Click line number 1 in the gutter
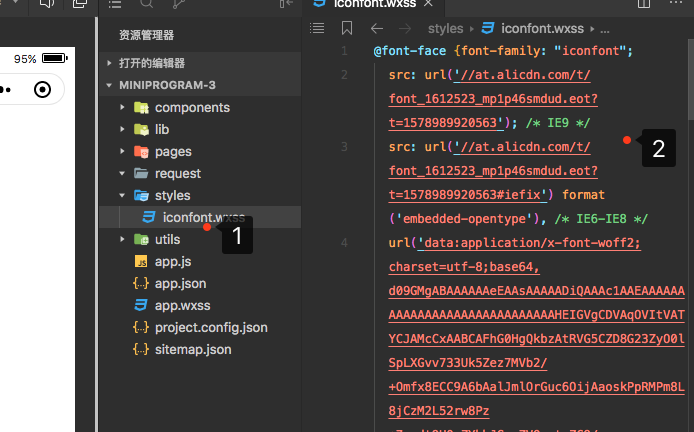Viewport: 694px width, 432px height. point(344,51)
